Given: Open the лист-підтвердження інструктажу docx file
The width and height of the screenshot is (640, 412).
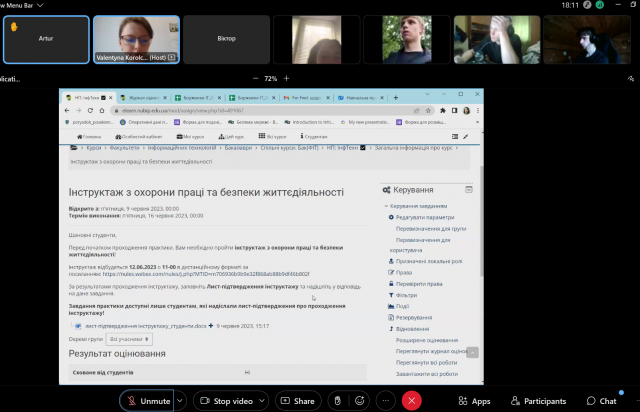Looking at the screenshot, I should pyautogui.click(x=146, y=326).
